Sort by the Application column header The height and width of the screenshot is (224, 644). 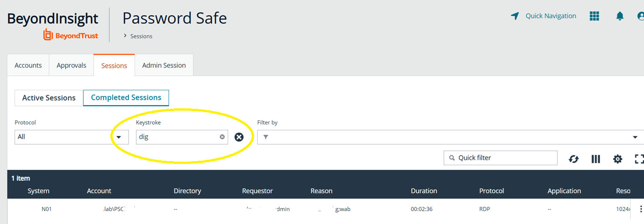[564, 191]
